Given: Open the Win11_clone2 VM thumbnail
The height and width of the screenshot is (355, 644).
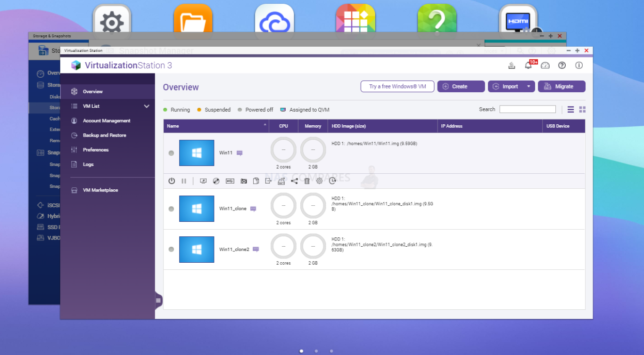Looking at the screenshot, I should pyautogui.click(x=197, y=250).
